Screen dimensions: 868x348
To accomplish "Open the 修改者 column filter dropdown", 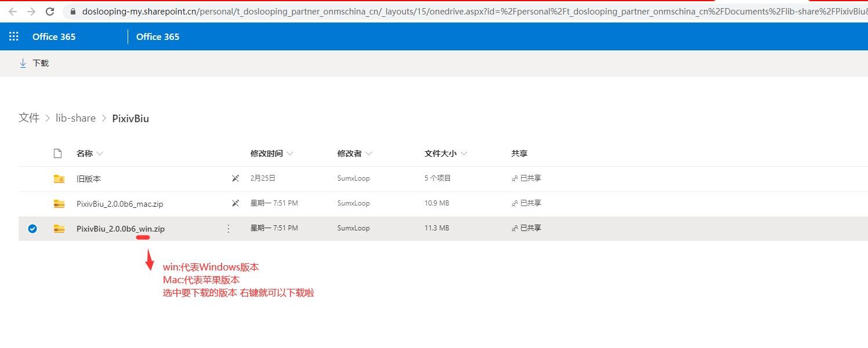I will (369, 154).
